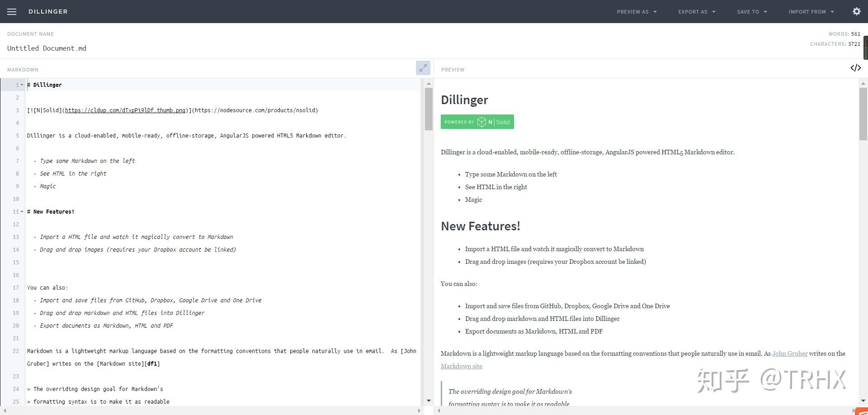Open the Preview As dropdown
This screenshot has width=868, height=415.
637,12
